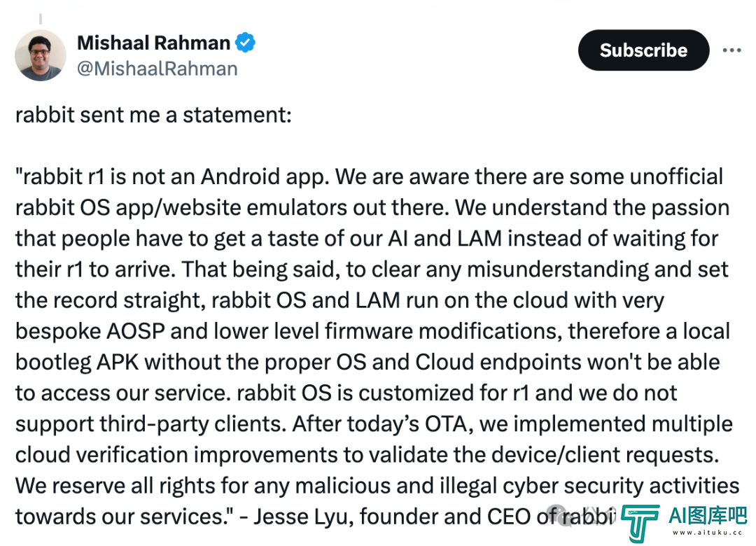Open Mishaal Rahman's profile avatar
Screen dimensions: 756x546
41,55
